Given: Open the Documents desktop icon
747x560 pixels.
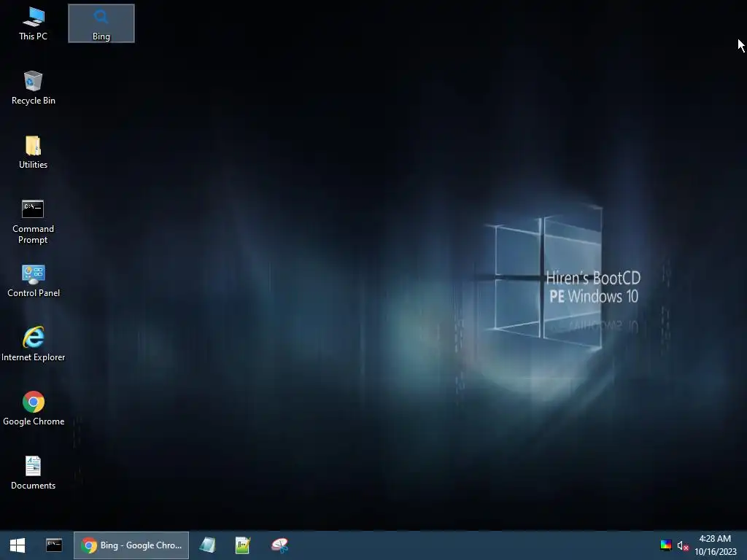Looking at the screenshot, I should (34, 472).
